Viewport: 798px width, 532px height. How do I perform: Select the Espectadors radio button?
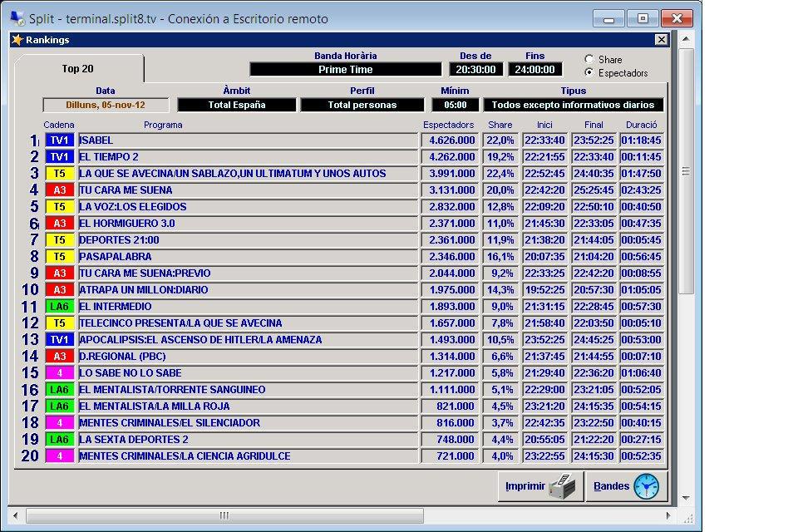click(589, 72)
